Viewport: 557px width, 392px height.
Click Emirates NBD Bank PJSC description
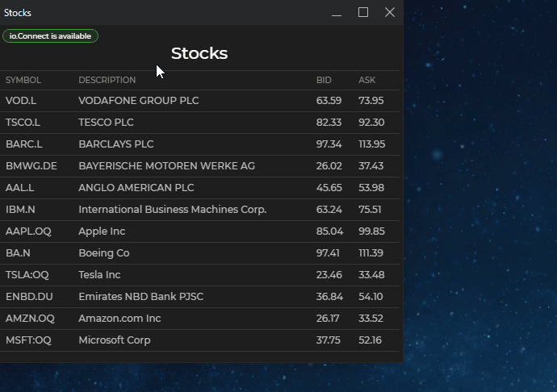141,297
